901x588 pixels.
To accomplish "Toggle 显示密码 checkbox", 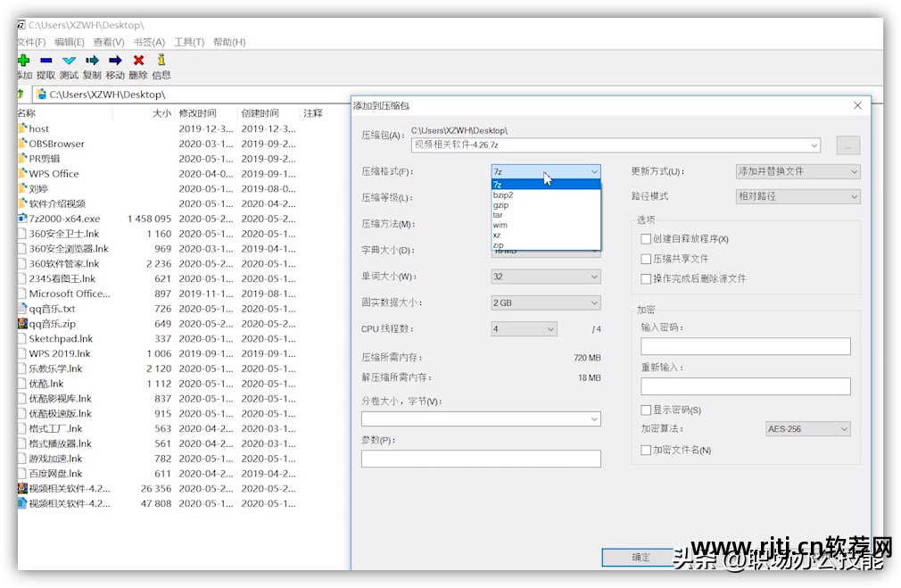I will pos(646,410).
